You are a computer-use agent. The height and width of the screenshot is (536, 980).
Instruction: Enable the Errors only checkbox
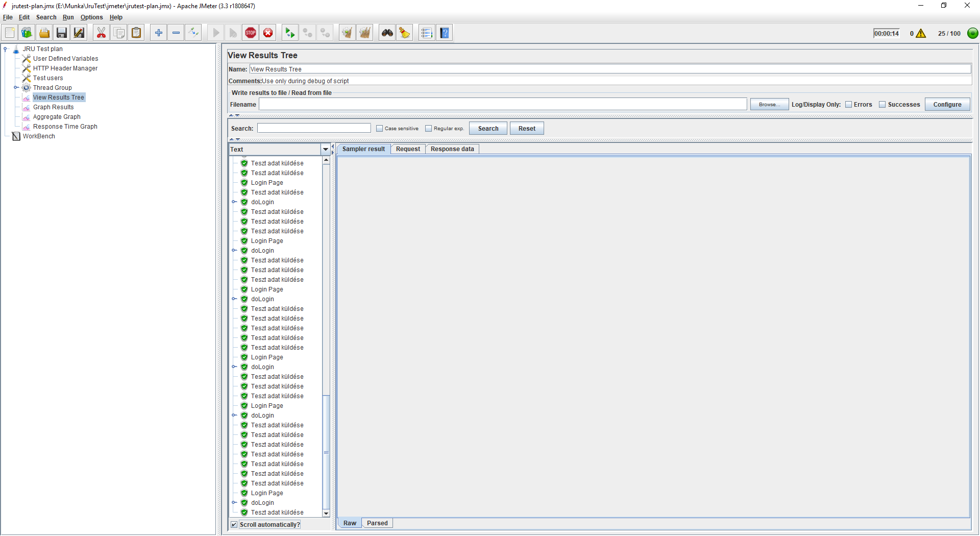coord(848,105)
